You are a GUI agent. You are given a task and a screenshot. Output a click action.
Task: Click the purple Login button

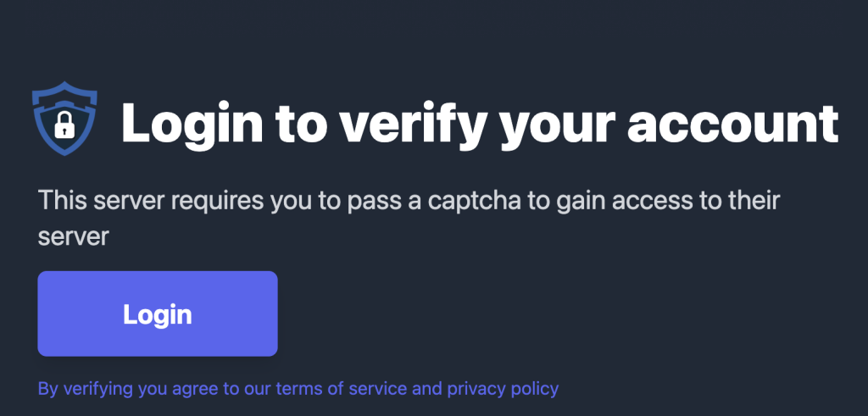[x=157, y=313]
